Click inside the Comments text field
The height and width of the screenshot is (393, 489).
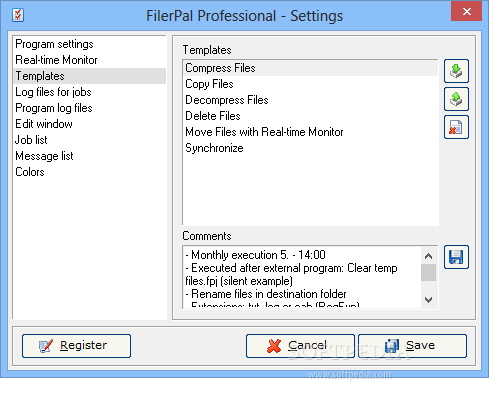point(302,277)
